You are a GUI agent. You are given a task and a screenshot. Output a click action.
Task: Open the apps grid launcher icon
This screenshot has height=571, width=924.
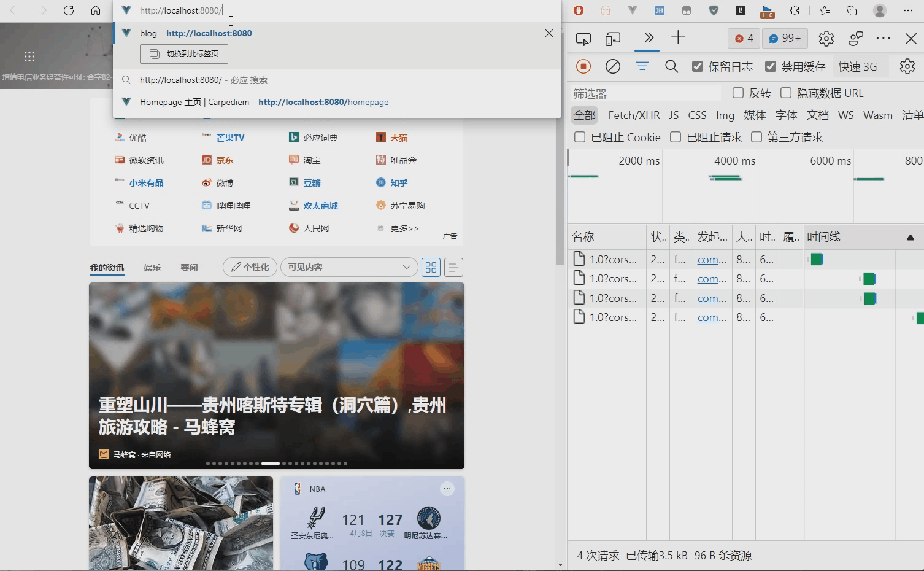[29, 56]
